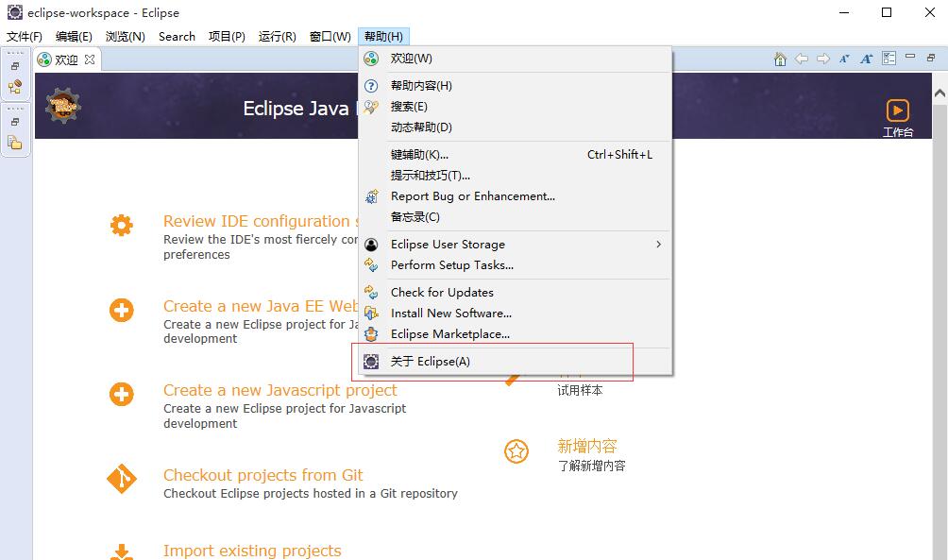The width and height of the screenshot is (948, 560).
Task: Click the welcome globe icon in help menu
Action: 371,59
